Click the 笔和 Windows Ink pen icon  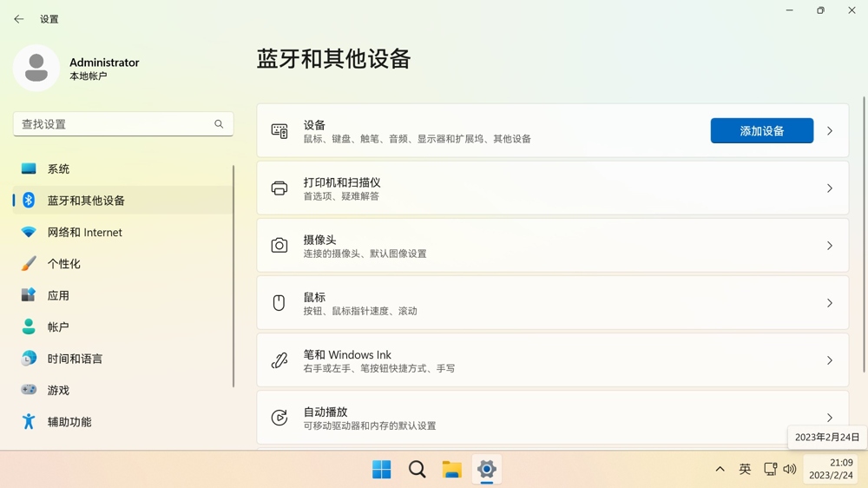pos(279,360)
